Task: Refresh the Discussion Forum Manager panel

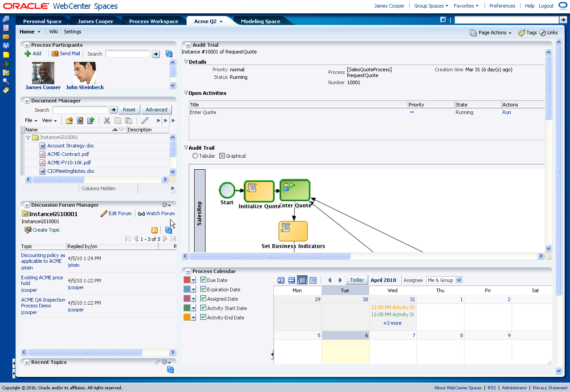Action: [169, 230]
